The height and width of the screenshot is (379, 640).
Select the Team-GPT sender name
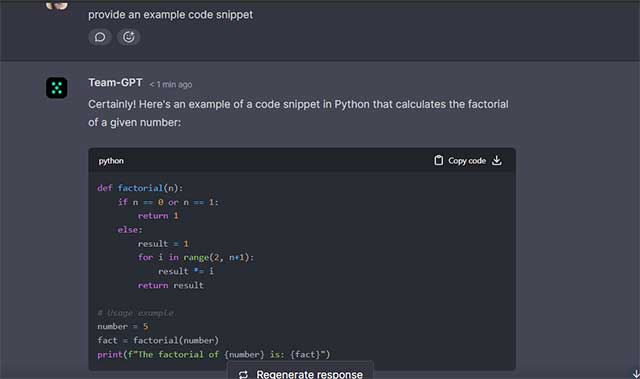[116, 83]
